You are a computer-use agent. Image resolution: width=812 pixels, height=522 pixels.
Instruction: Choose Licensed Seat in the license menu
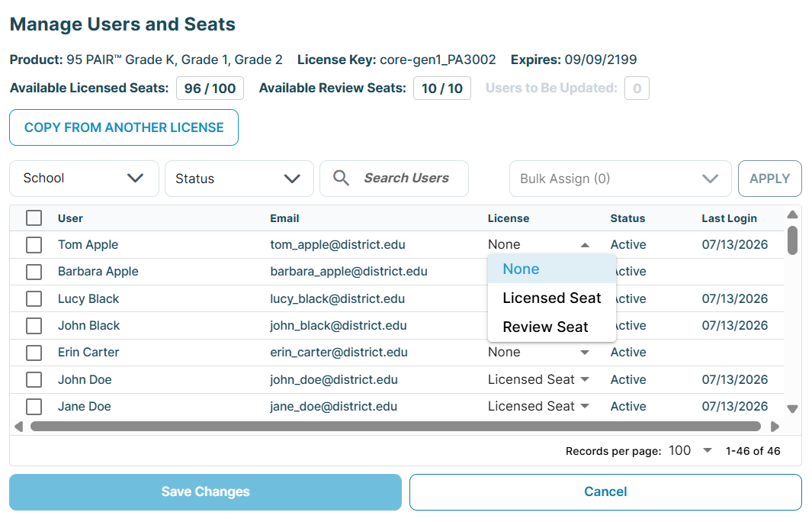point(552,298)
